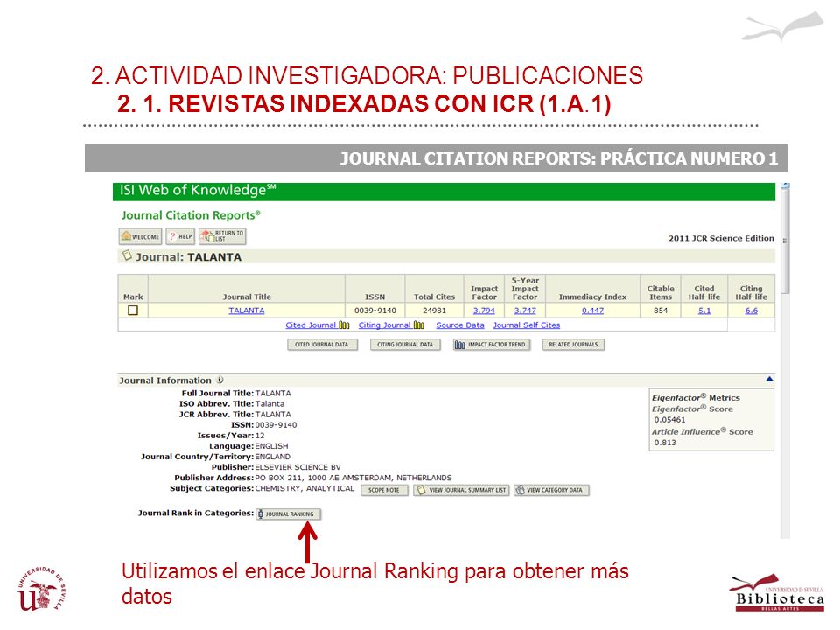Image resolution: width=840 pixels, height=630 pixels.
Task: Click the Scope Note button
Action: [x=384, y=490]
